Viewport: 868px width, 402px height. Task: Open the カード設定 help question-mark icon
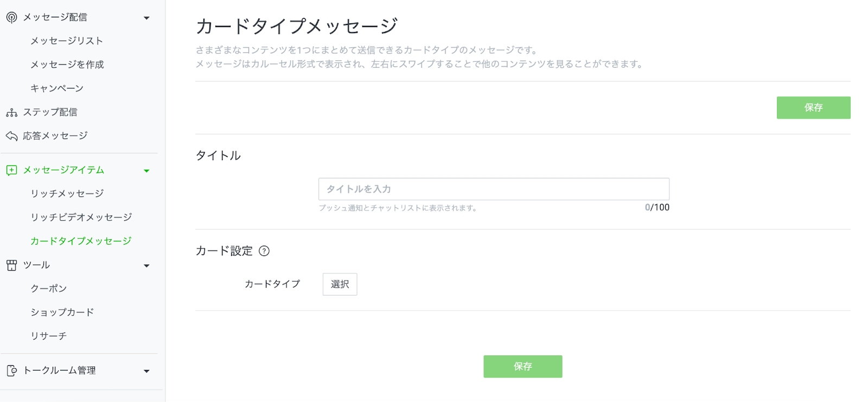coord(264,251)
